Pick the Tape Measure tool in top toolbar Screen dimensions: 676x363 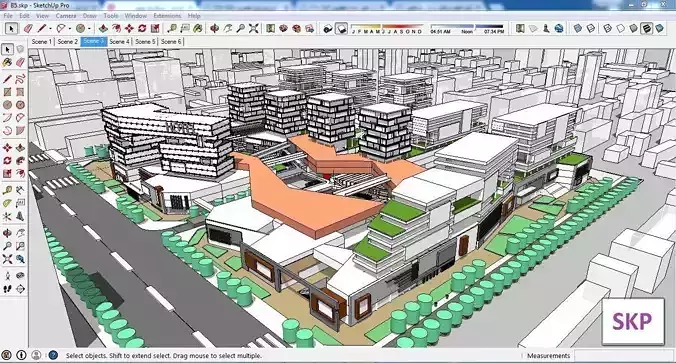point(172,28)
